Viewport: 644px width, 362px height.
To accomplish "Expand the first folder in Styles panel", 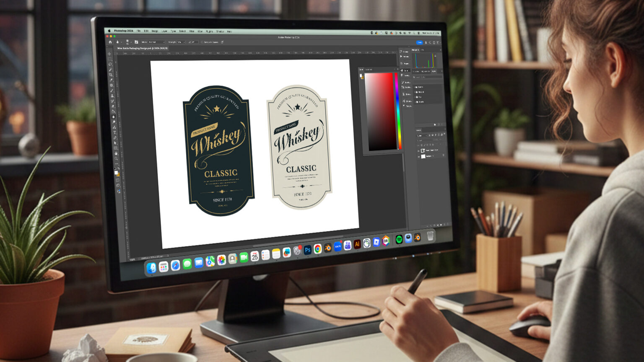I will 415,87.
